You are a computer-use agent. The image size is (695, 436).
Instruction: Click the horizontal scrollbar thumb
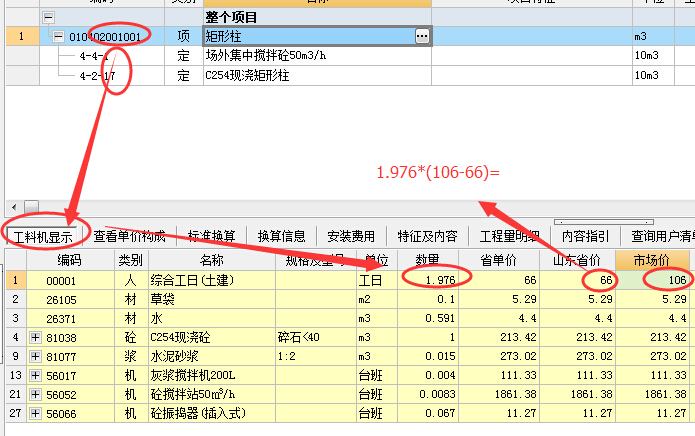coord(31,207)
